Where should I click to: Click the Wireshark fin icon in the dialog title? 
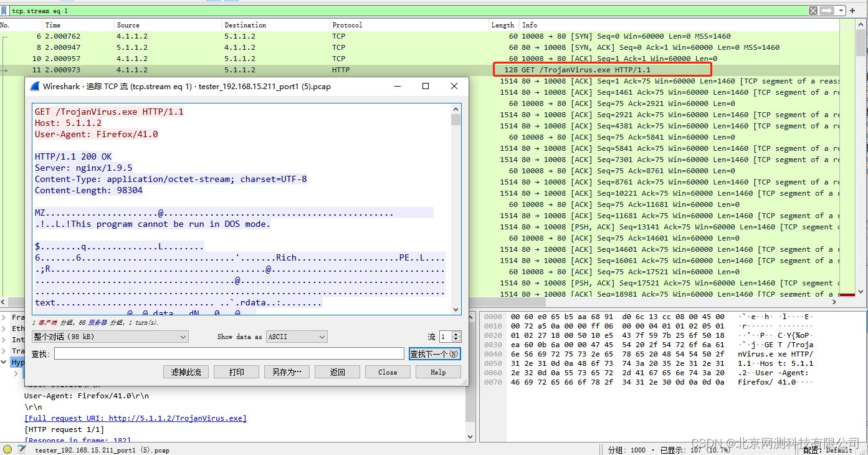[34, 86]
